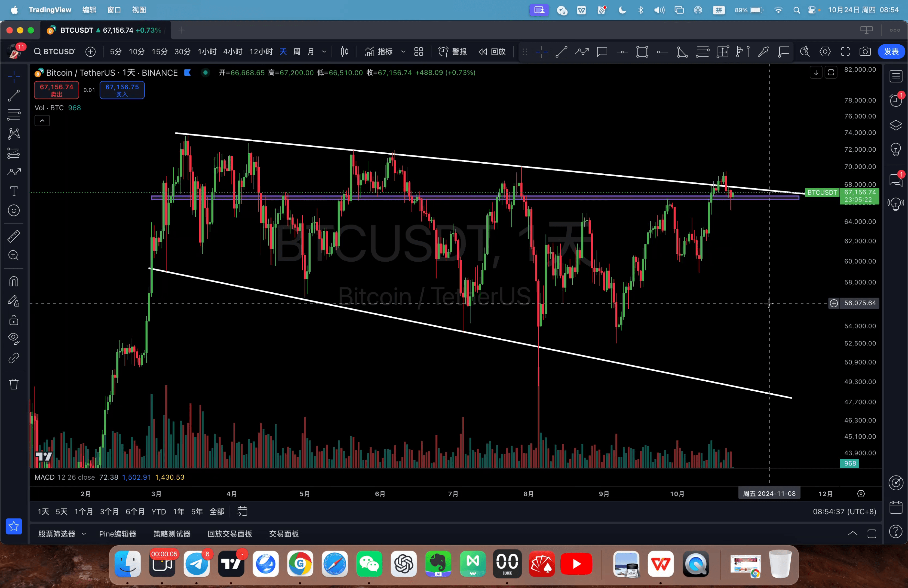Select the 1个月 date range
This screenshot has height=588, width=908.
pos(84,511)
